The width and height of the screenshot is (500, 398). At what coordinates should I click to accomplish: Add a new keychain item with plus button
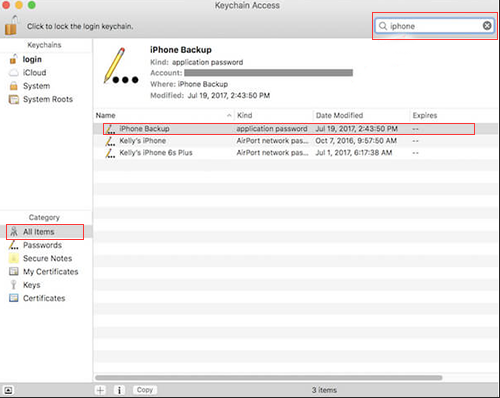pos(100,390)
